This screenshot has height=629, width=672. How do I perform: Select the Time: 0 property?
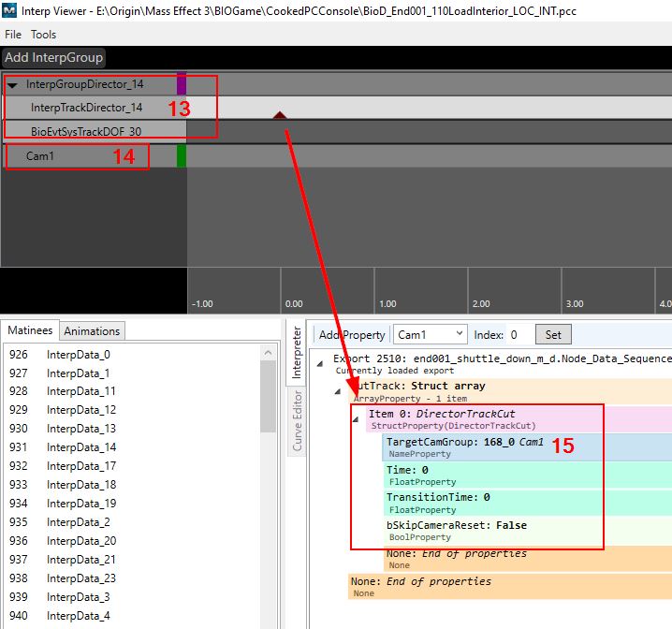(527, 475)
